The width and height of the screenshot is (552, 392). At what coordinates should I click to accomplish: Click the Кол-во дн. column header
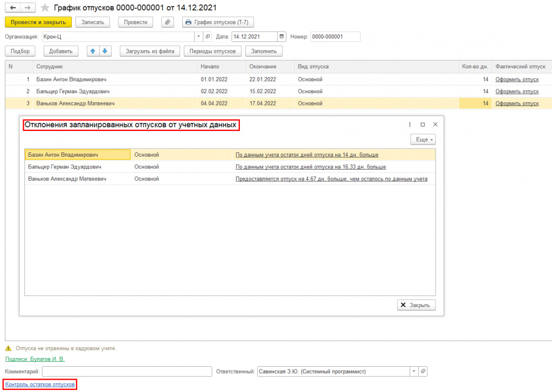coord(475,66)
